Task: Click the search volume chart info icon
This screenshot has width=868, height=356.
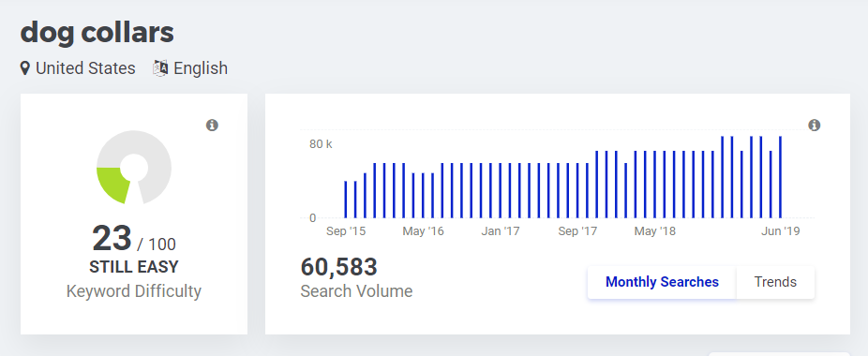Action: pos(814,126)
